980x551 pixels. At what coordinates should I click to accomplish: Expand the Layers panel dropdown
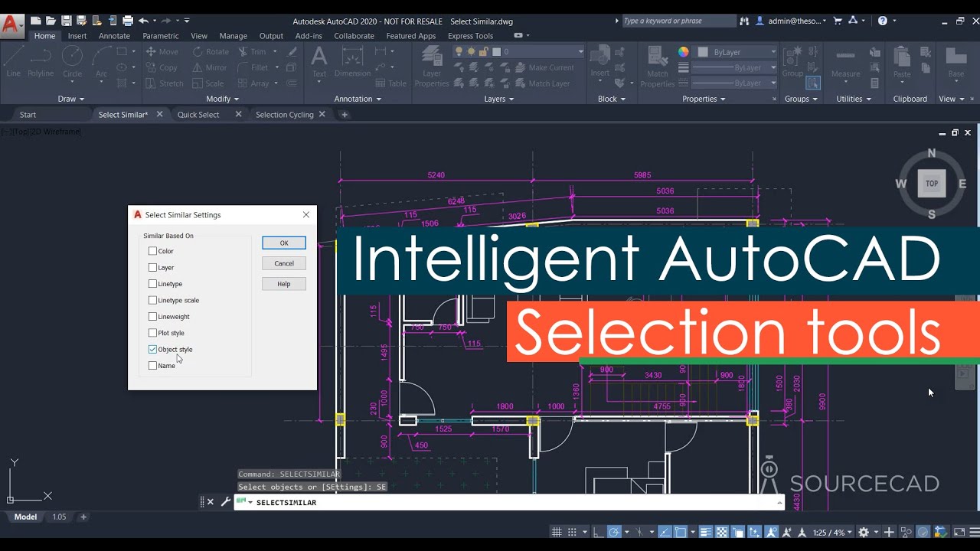(499, 99)
